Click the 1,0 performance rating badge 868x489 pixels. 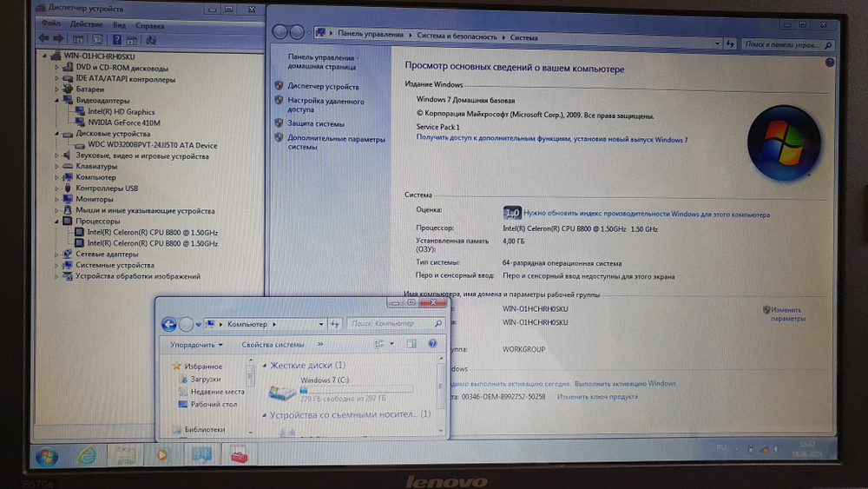tap(512, 213)
